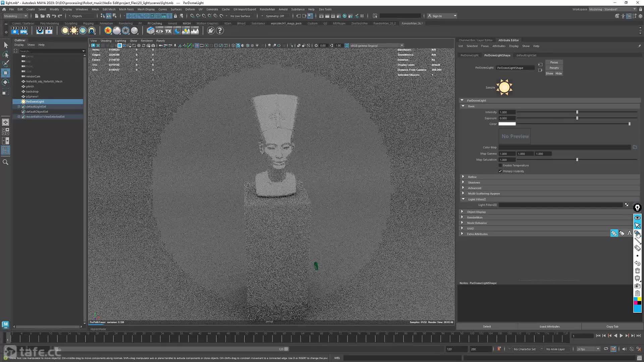Viewport: 644px width, 362px height.
Task: Click the Load Attributes button
Action: click(x=549, y=326)
